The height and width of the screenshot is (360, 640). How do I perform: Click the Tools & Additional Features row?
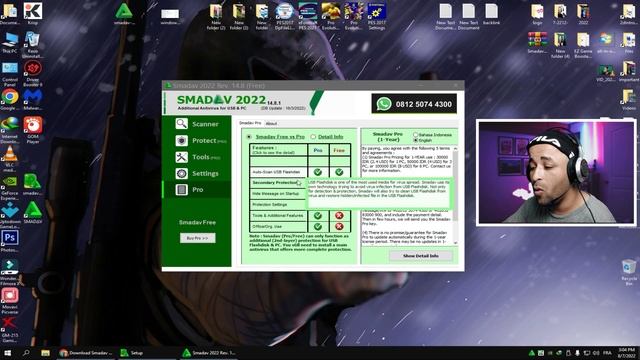pos(278,215)
